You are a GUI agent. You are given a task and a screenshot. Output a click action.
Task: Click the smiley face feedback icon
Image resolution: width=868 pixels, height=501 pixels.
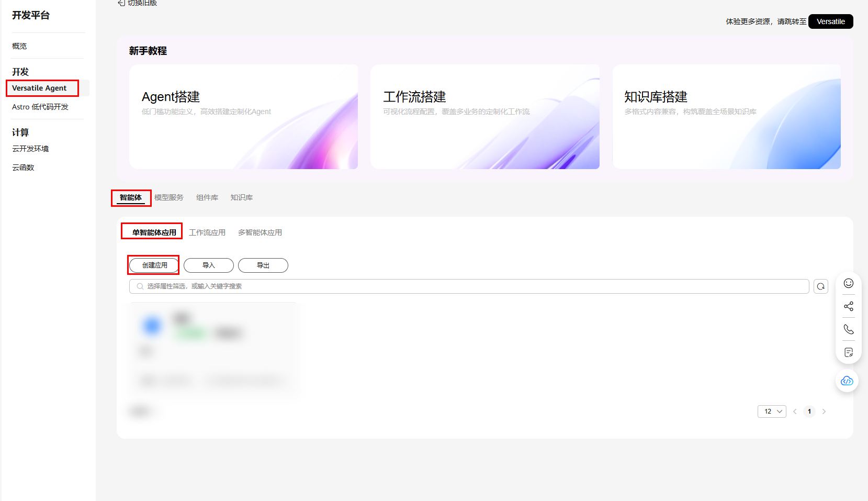pyautogui.click(x=848, y=283)
